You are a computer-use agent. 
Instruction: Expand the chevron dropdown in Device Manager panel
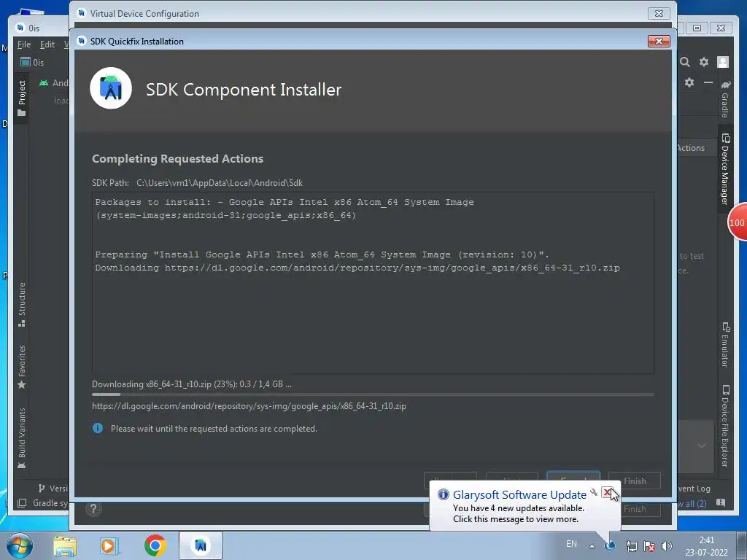click(701, 446)
